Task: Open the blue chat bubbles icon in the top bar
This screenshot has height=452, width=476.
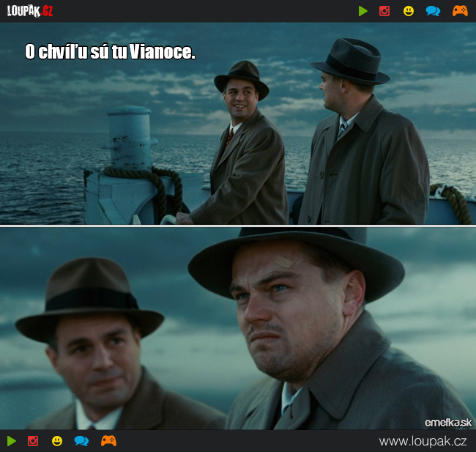Action: click(x=433, y=11)
